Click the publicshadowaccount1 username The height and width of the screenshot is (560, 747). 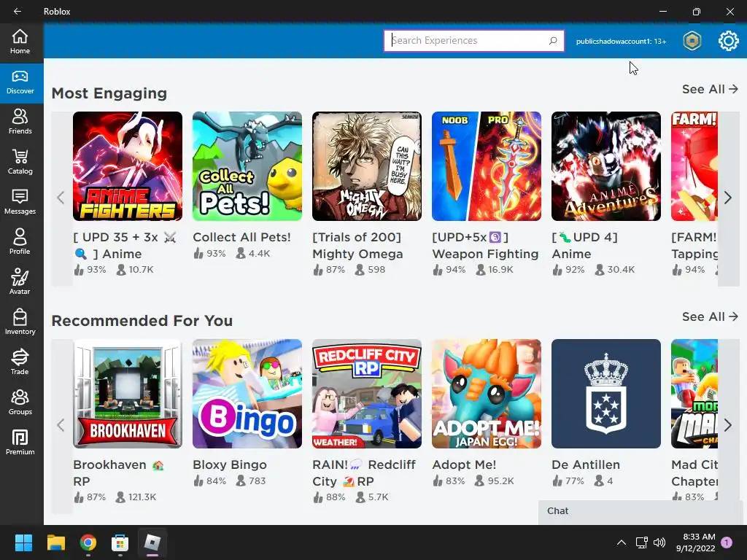pyautogui.click(x=621, y=42)
